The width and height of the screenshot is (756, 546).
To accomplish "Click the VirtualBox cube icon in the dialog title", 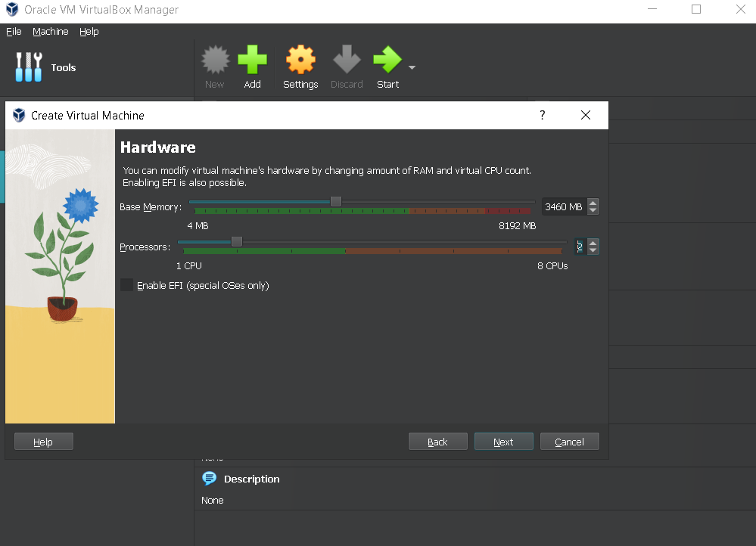I will coord(19,115).
